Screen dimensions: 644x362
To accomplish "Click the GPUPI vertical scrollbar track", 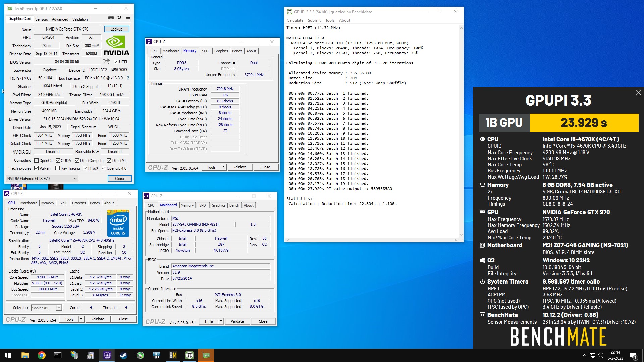I will [461, 131].
